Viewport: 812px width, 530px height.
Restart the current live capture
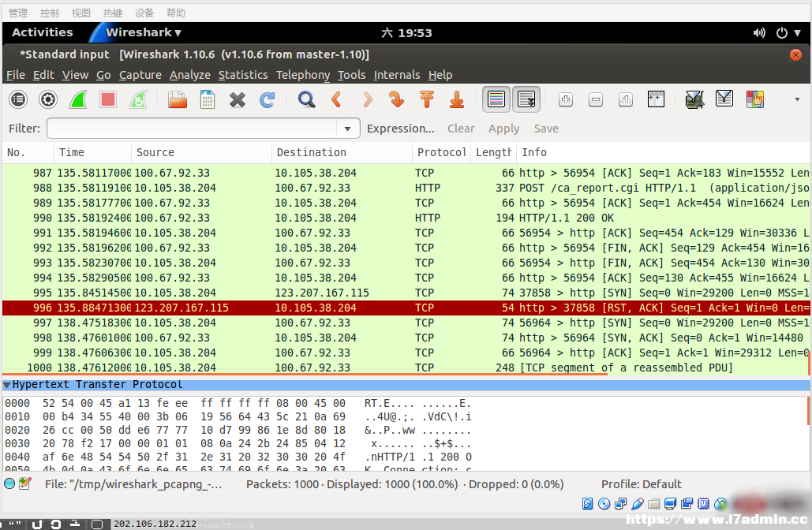(x=138, y=99)
